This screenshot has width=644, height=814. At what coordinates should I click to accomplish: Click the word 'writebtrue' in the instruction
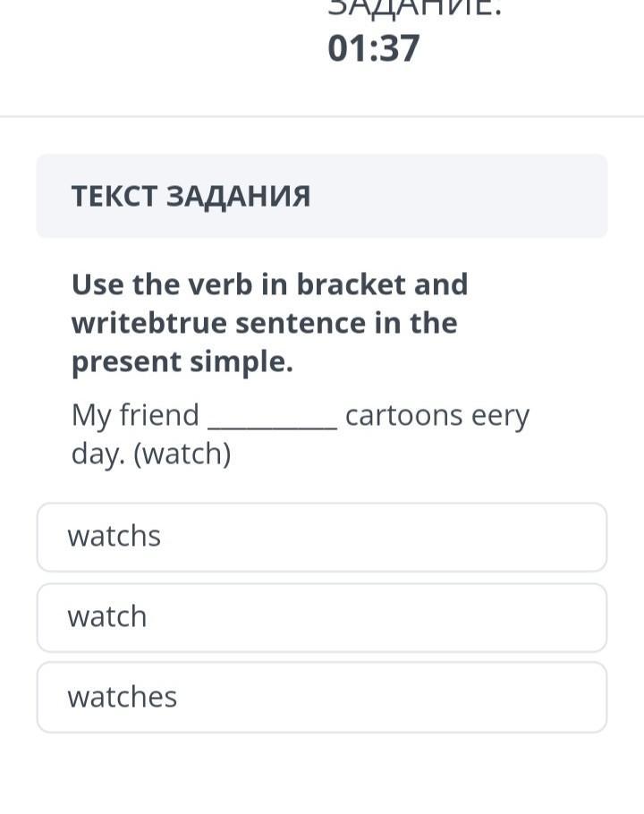[148, 323]
